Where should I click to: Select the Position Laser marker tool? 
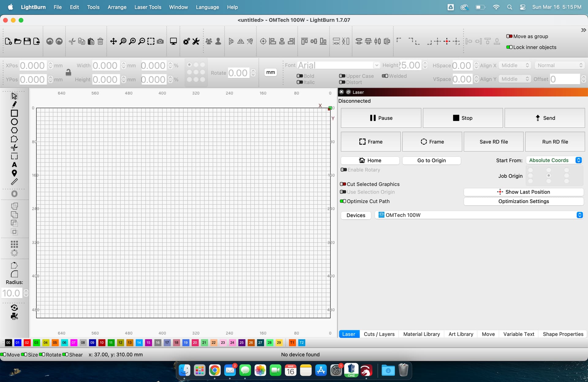14,173
